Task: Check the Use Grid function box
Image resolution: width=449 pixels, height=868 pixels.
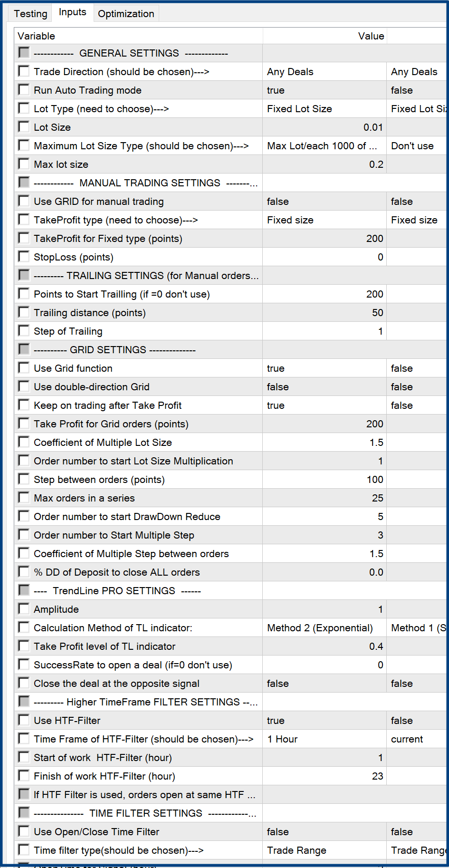Action: pyautogui.click(x=24, y=368)
